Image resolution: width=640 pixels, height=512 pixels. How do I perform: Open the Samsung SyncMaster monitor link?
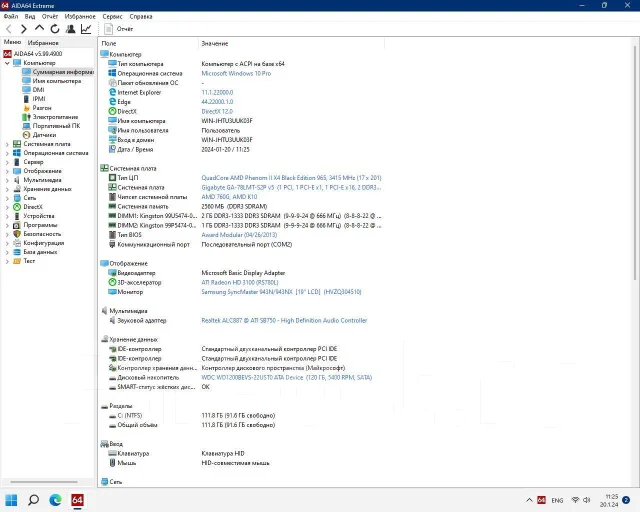281,292
